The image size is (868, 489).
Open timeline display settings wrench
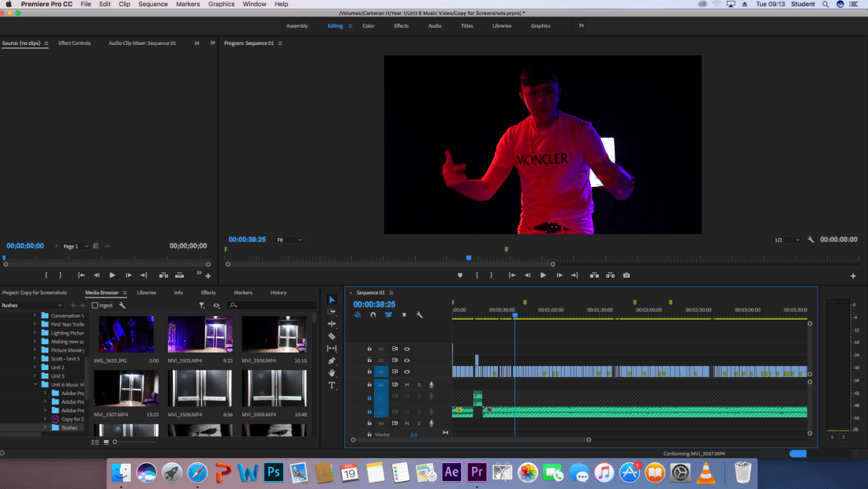click(x=419, y=315)
